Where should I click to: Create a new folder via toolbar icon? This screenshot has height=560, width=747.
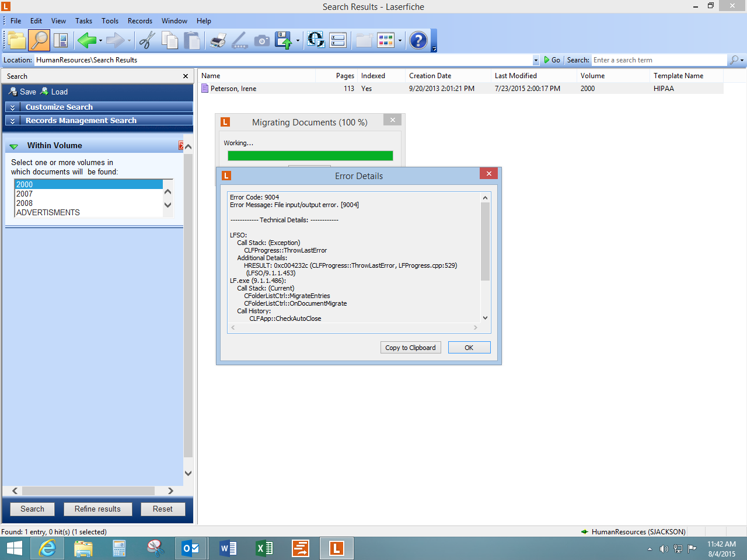tap(364, 40)
